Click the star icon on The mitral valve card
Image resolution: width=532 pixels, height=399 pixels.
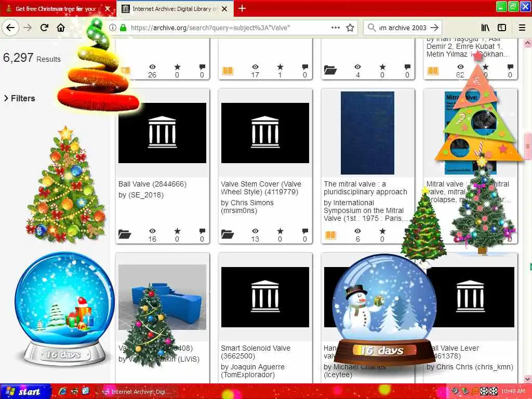(x=382, y=231)
